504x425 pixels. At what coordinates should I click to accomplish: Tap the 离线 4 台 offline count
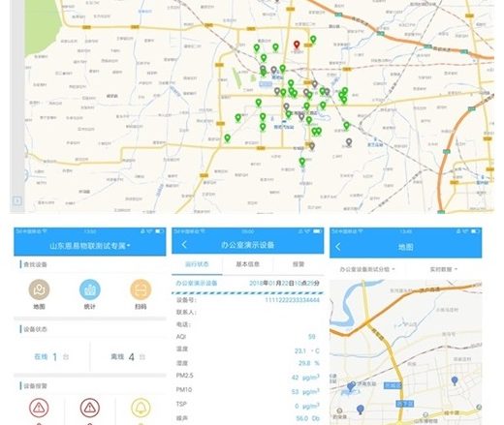(x=128, y=356)
